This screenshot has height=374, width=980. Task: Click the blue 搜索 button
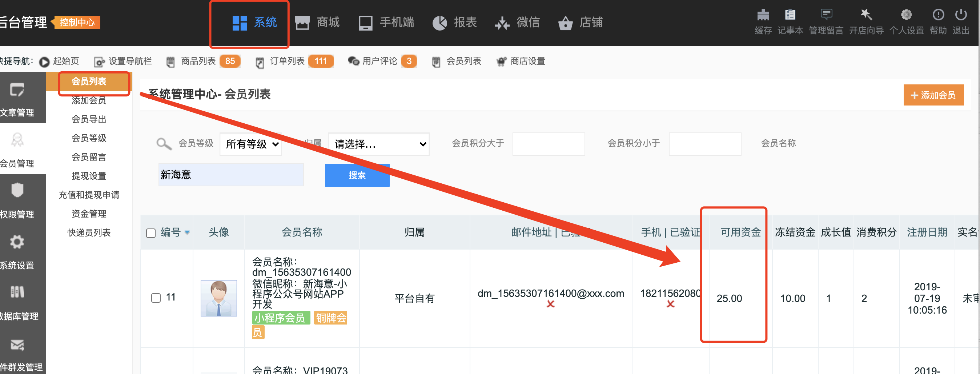coord(357,175)
